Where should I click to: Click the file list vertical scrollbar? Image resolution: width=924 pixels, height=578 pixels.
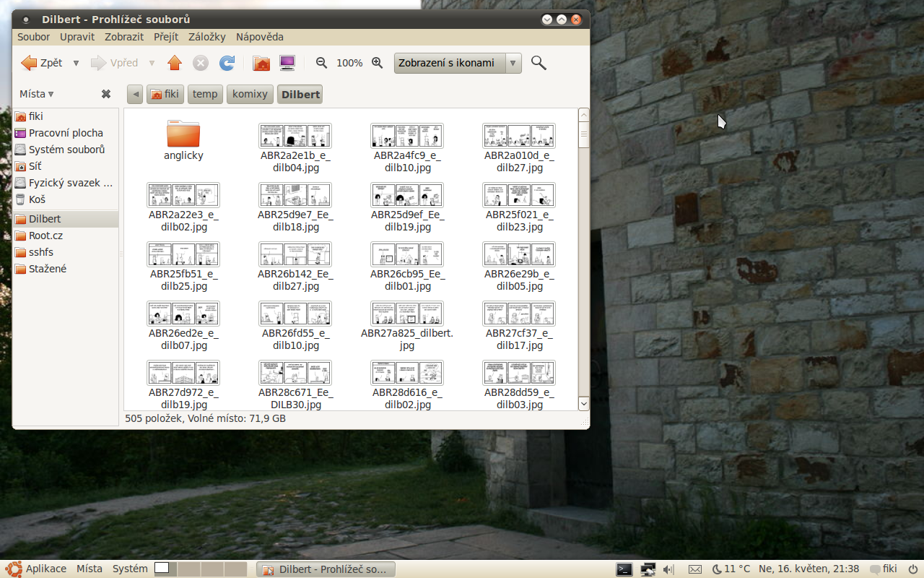[x=584, y=259]
